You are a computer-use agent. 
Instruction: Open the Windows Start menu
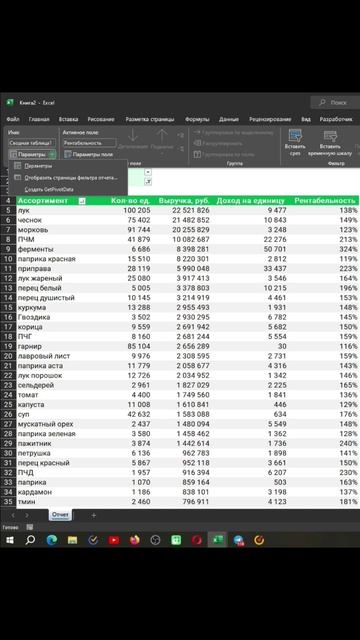pos(9,540)
